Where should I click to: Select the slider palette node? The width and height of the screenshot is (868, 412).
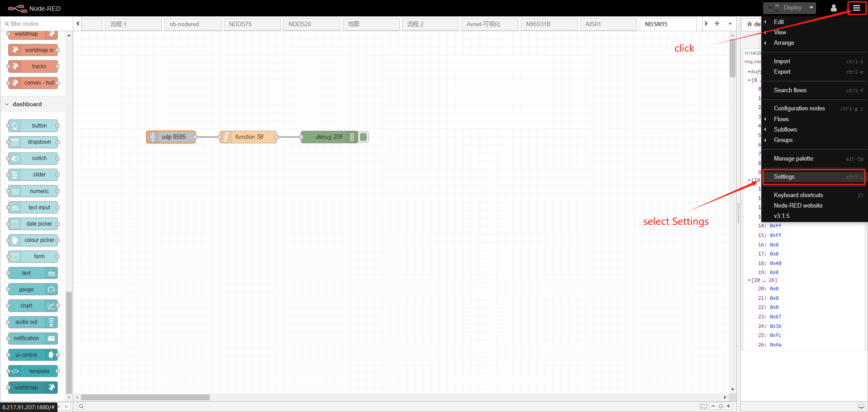pyautogui.click(x=33, y=175)
